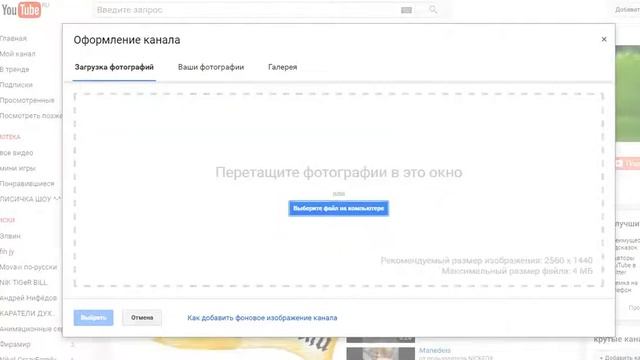The width and height of the screenshot is (640, 360).
Task: Click the Выбрать button
Action: (x=93, y=318)
